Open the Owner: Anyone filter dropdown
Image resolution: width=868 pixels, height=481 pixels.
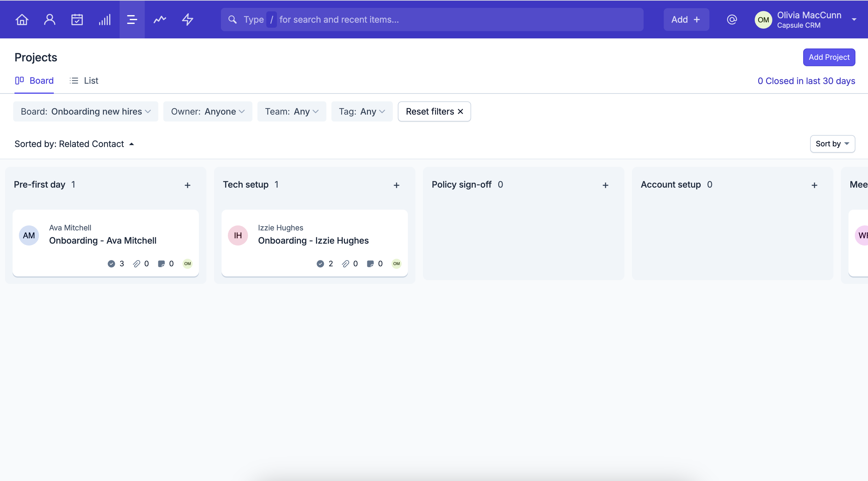[x=208, y=111]
